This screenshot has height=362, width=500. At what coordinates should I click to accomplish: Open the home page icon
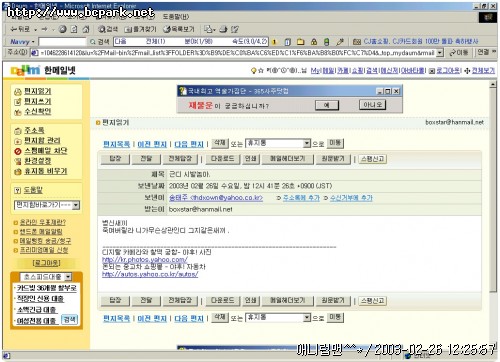tap(86, 29)
